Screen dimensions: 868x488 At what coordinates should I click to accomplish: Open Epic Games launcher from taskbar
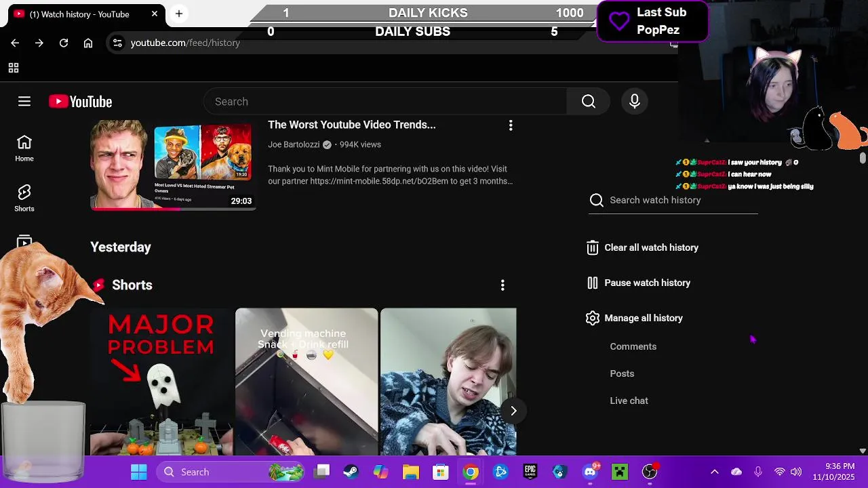coord(530,472)
